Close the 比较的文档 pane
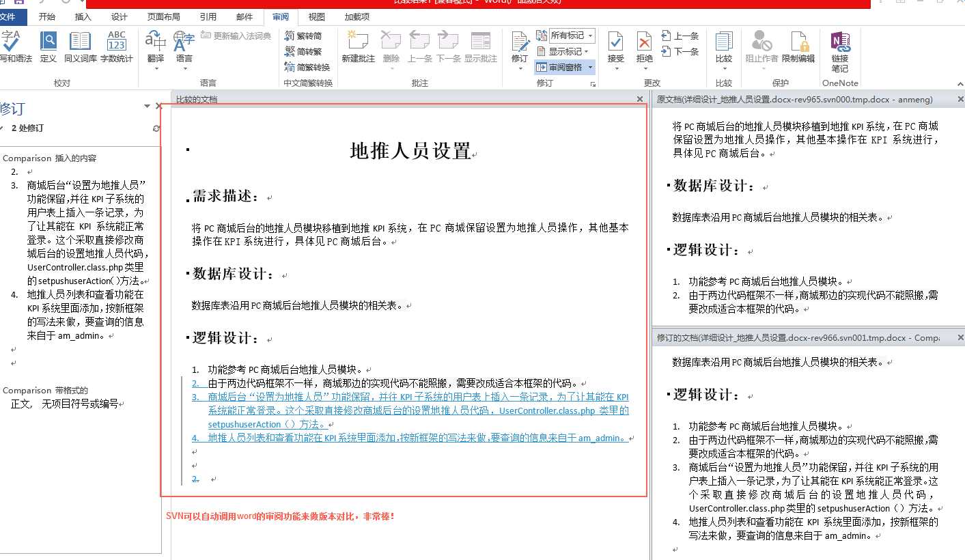The width and height of the screenshot is (965, 560). click(x=640, y=99)
